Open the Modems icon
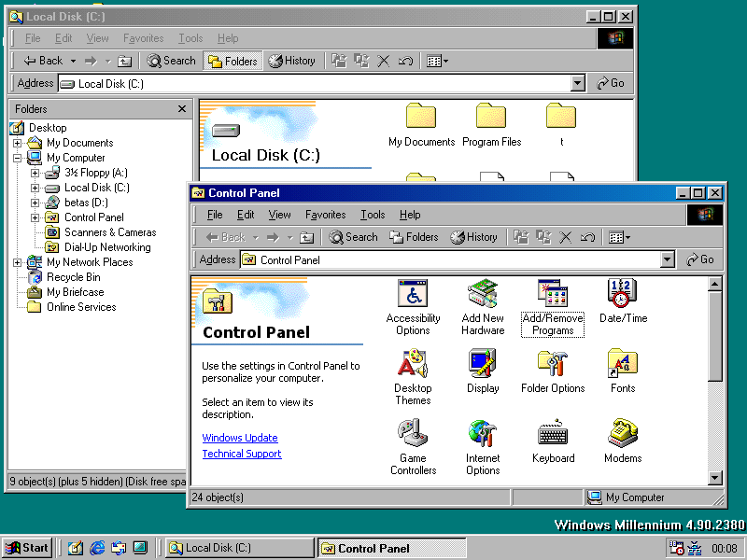This screenshot has height=560, width=747. tap(623, 441)
